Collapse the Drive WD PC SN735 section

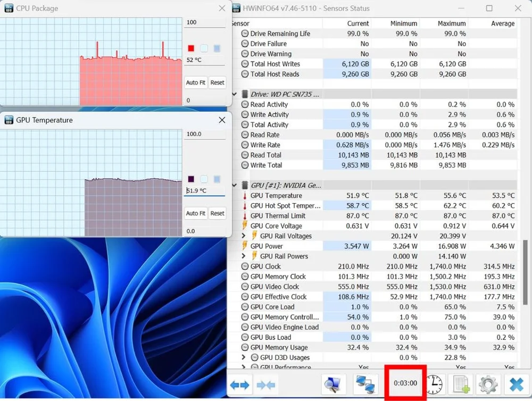click(x=235, y=94)
